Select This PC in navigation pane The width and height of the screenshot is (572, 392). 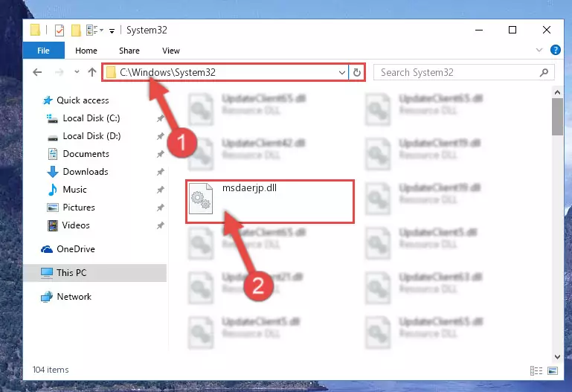[95, 273]
